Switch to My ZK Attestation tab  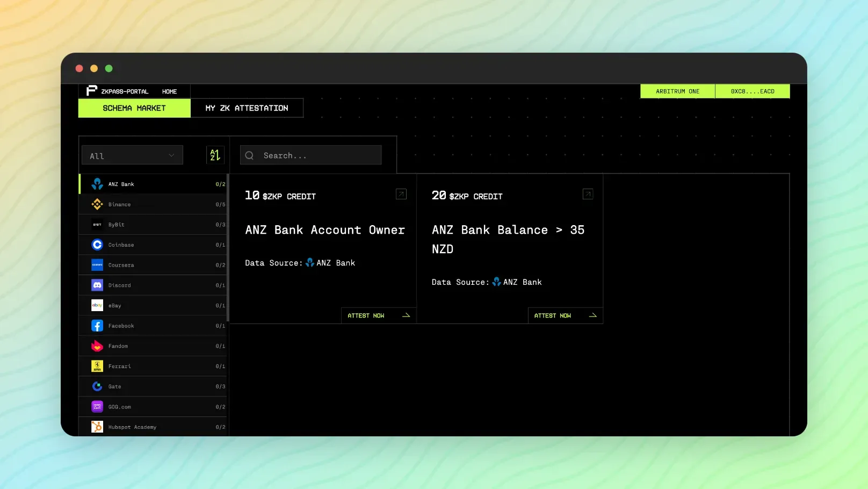pyautogui.click(x=247, y=108)
